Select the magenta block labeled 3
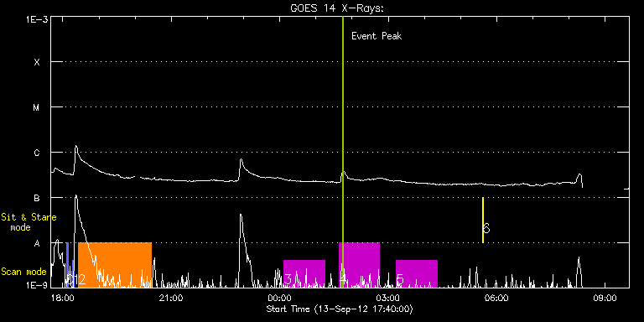644x322 pixels. (x=304, y=273)
